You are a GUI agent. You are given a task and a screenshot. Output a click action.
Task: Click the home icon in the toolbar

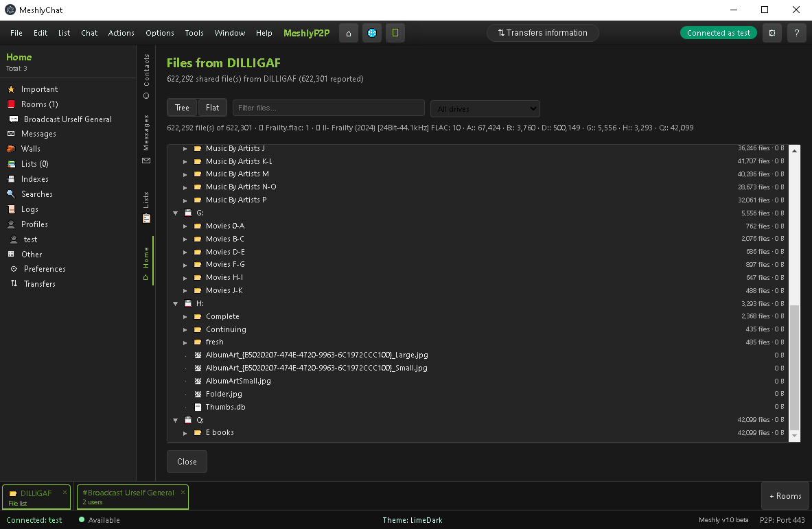[x=349, y=33]
